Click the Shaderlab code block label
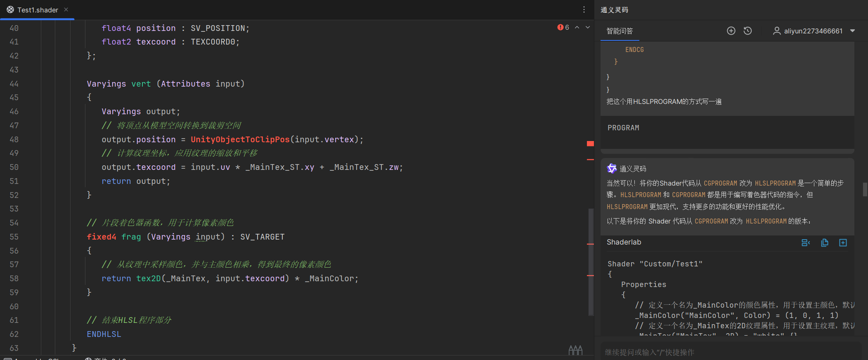The image size is (868, 360). click(x=624, y=242)
